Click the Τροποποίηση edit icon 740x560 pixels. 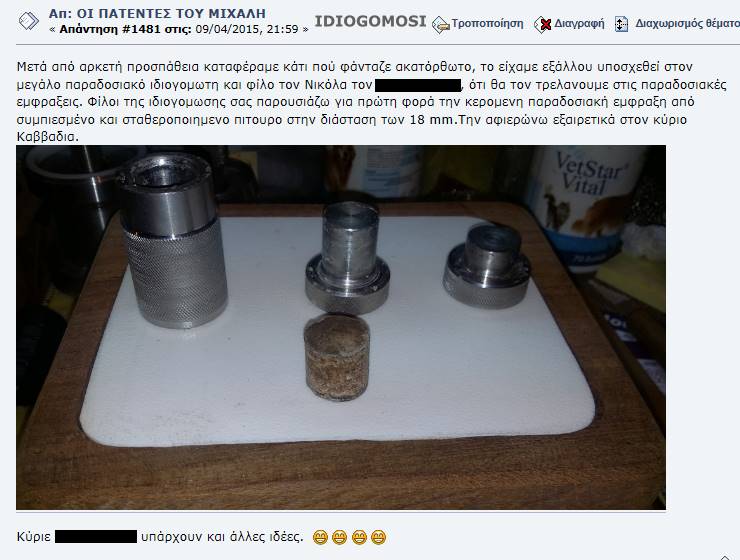click(440, 25)
